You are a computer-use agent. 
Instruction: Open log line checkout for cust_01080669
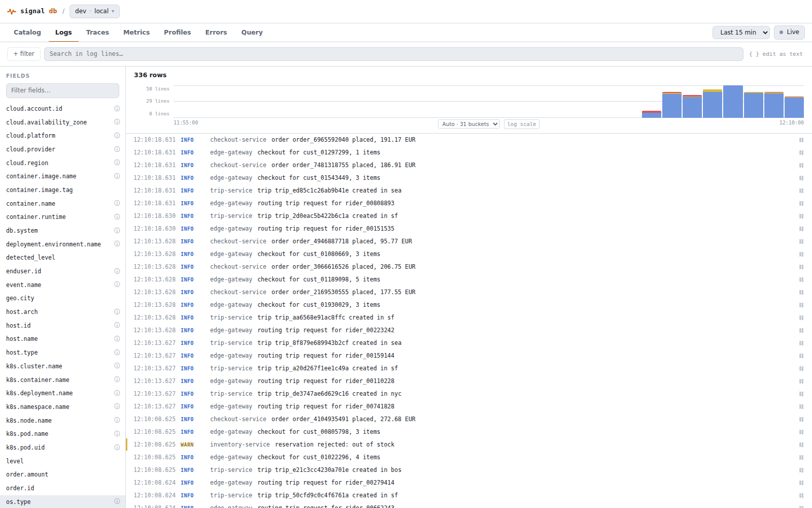pyautogui.click(x=469, y=254)
